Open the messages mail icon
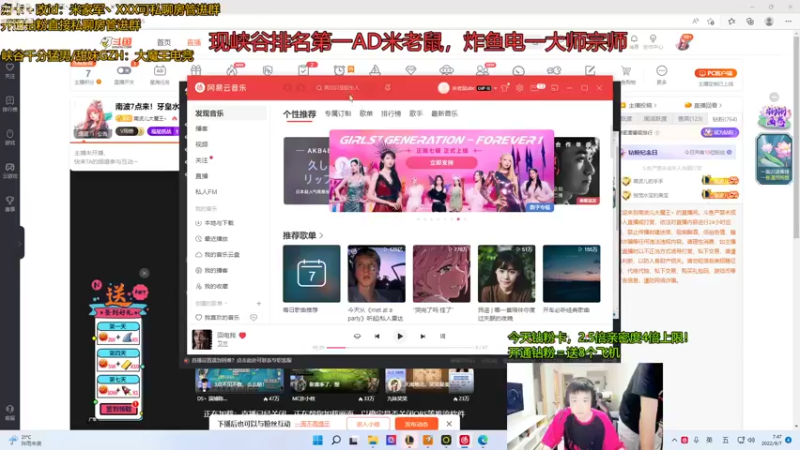Screen dimensions: 800x450 534,88
